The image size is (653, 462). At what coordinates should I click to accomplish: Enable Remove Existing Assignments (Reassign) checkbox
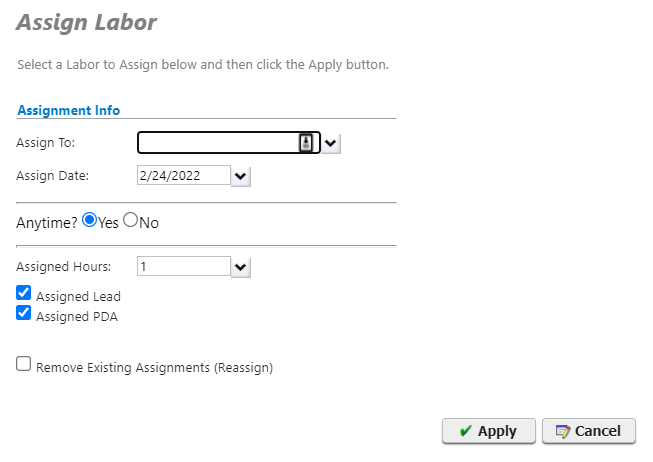24,365
